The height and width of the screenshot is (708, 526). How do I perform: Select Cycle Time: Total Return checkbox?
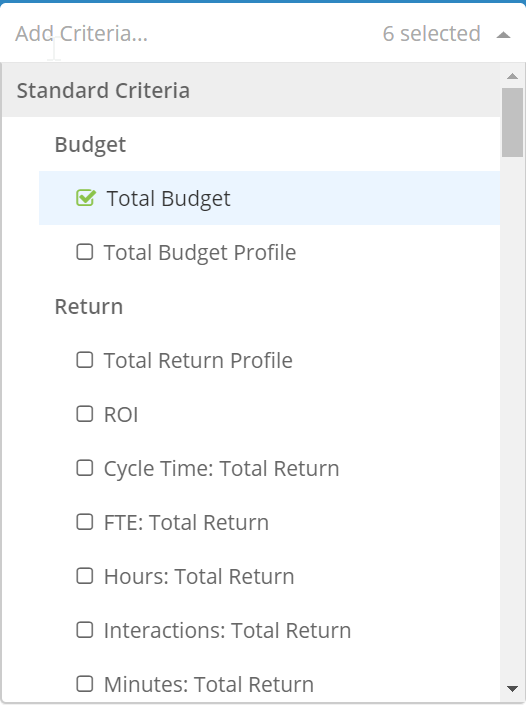(85, 468)
